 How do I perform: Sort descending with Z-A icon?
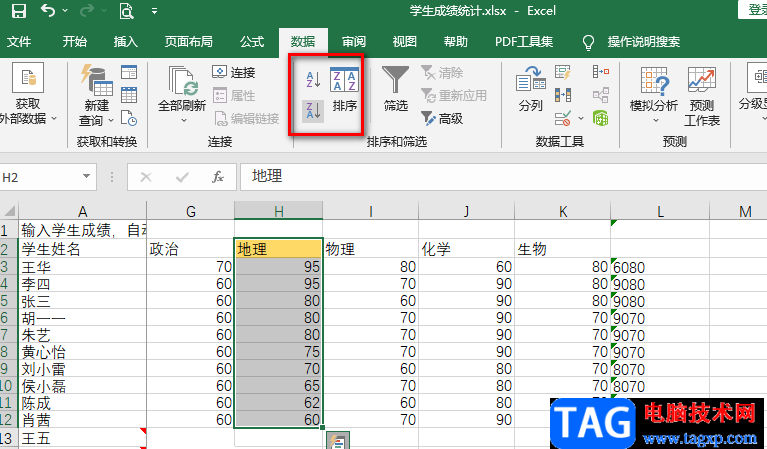pos(313,111)
